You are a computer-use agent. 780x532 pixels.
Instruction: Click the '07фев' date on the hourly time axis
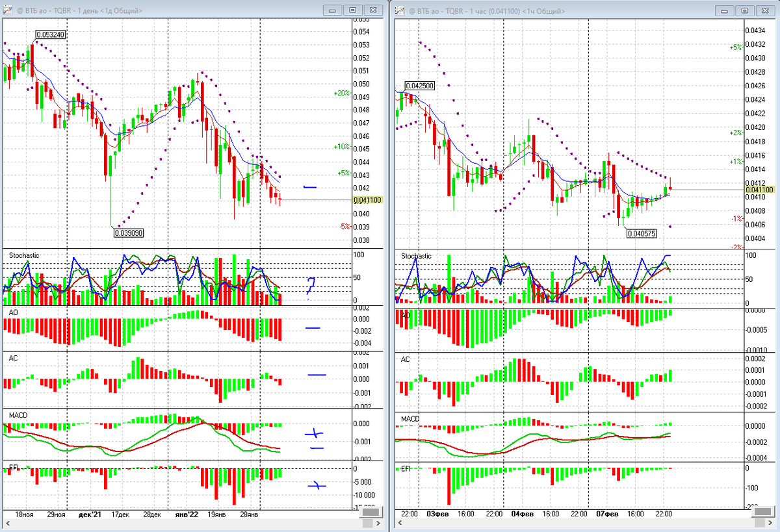pyautogui.click(x=607, y=514)
